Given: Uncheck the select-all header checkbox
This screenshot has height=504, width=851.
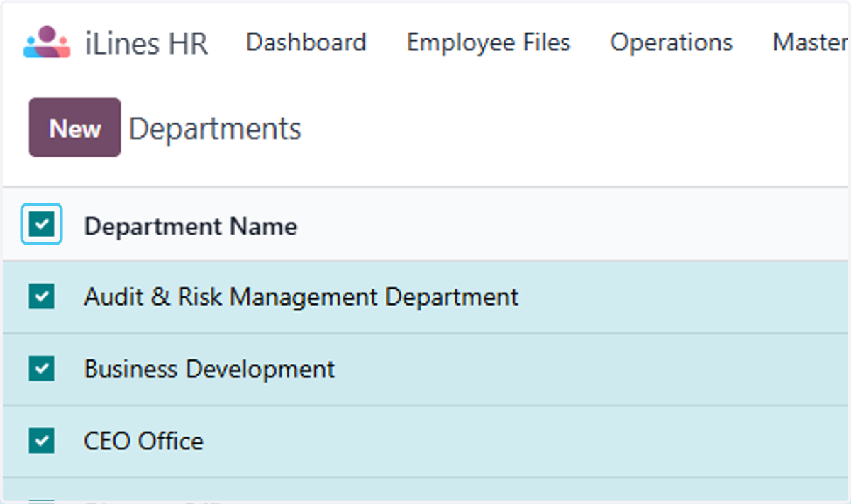Looking at the screenshot, I should click(42, 225).
